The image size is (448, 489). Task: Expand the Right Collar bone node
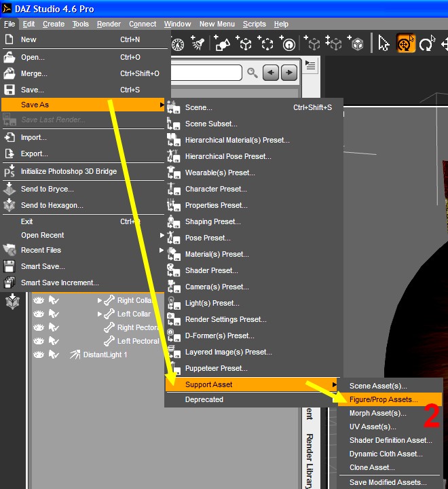(x=100, y=300)
